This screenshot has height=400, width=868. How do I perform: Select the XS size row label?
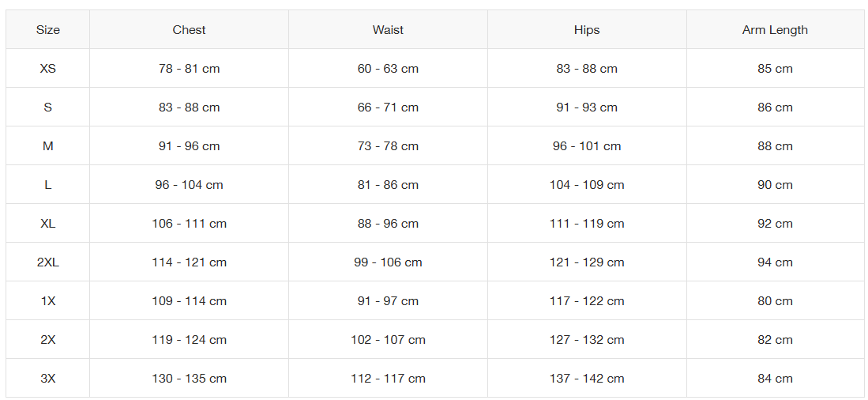coord(47,69)
